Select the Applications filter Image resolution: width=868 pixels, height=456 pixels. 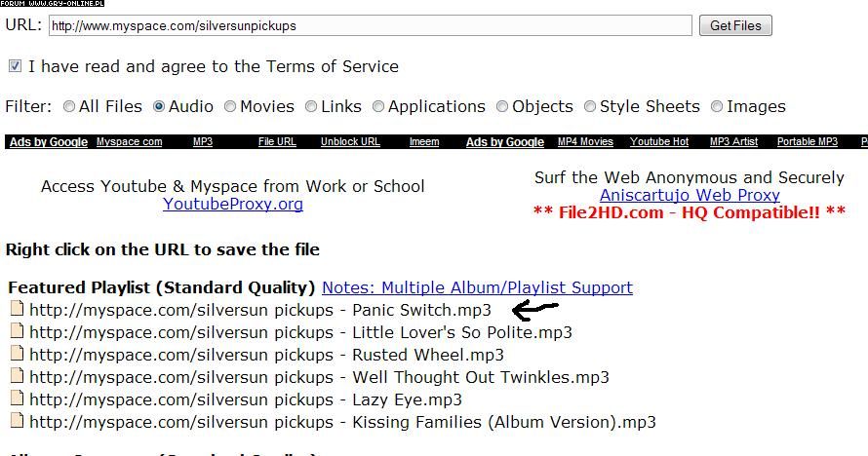point(378,107)
